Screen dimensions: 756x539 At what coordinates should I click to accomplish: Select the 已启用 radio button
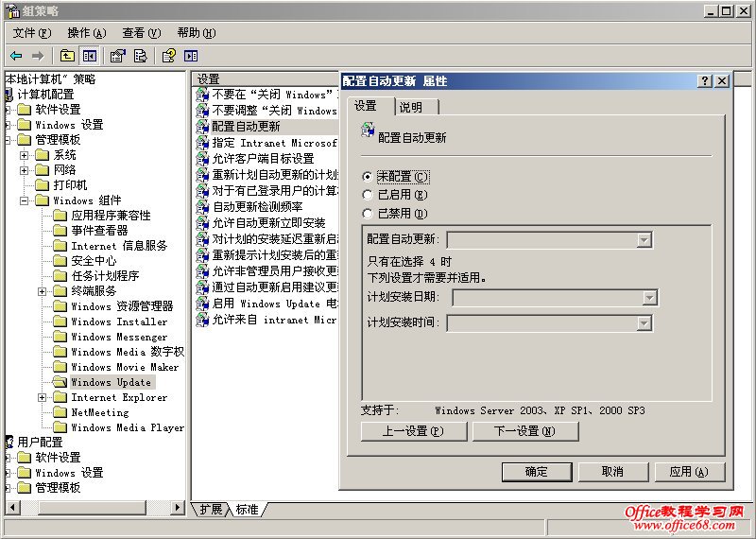point(368,195)
